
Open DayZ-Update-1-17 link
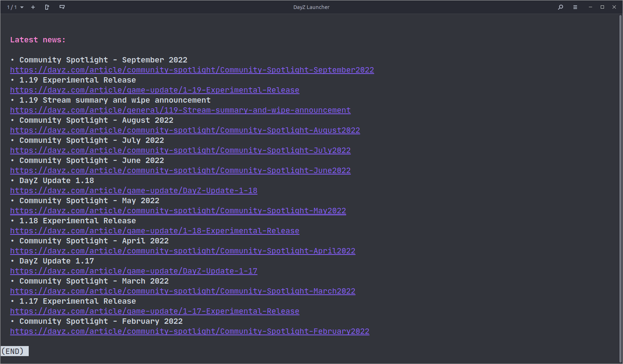click(134, 271)
